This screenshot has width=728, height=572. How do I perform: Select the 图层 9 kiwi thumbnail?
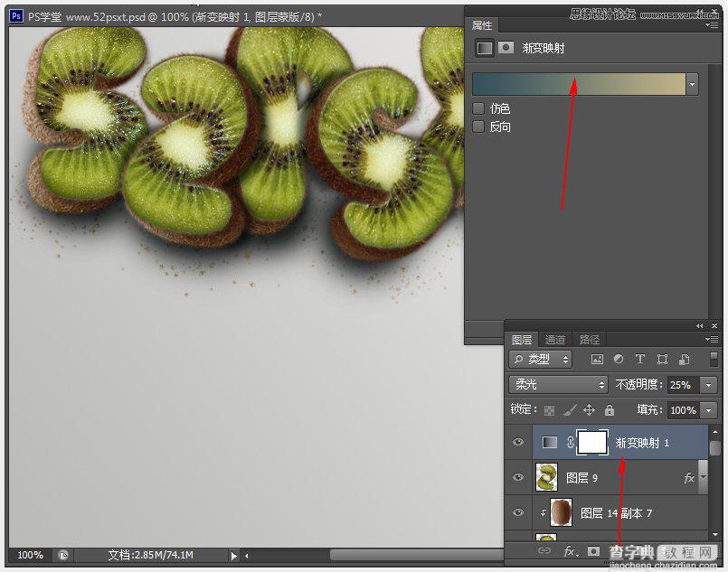(546, 477)
